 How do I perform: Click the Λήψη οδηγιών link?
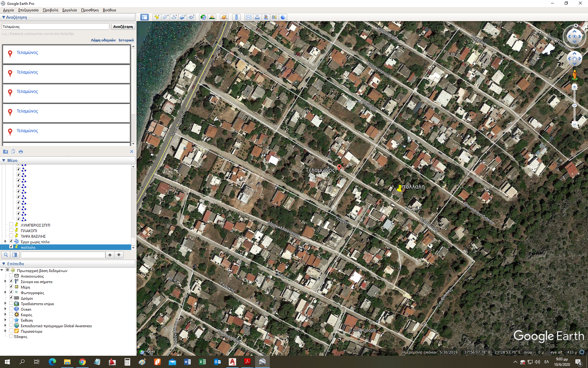click(103, 40)
